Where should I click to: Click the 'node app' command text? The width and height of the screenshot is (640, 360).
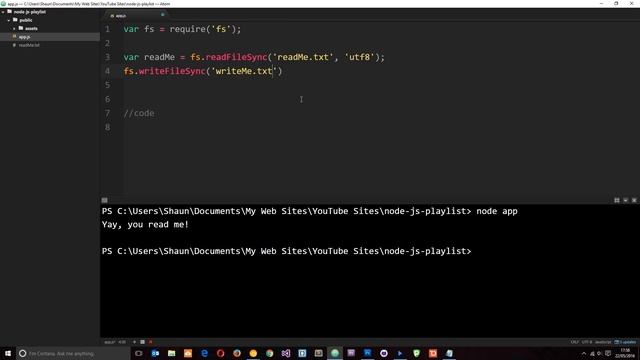(497, 211)
